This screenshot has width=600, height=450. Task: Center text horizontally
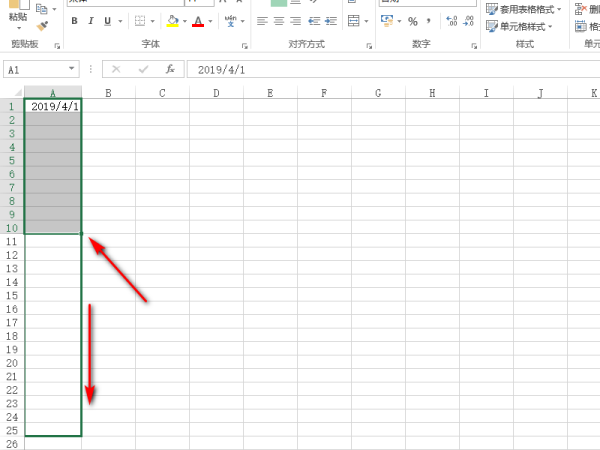pyautogui.click(x=279, y=21)
